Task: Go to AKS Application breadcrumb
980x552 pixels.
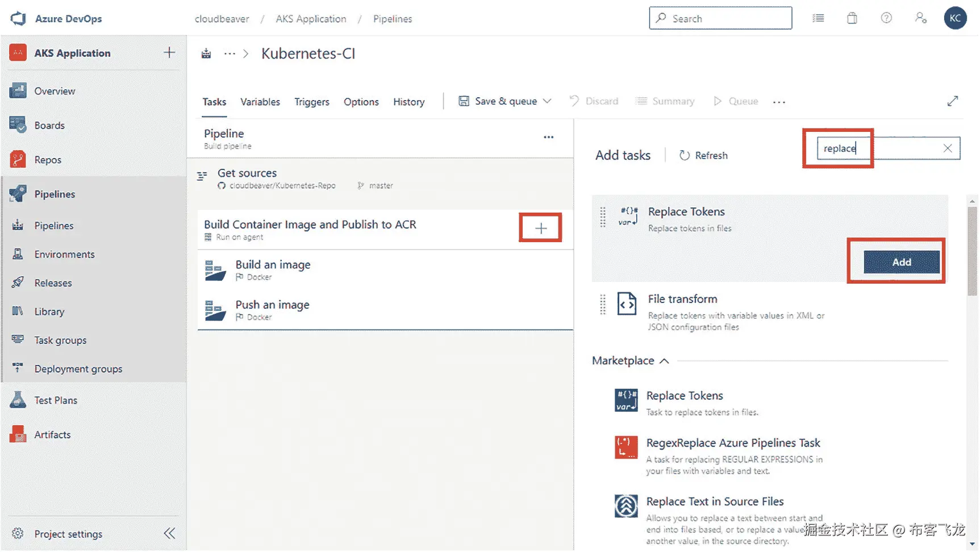Action: tap(311, 19)
